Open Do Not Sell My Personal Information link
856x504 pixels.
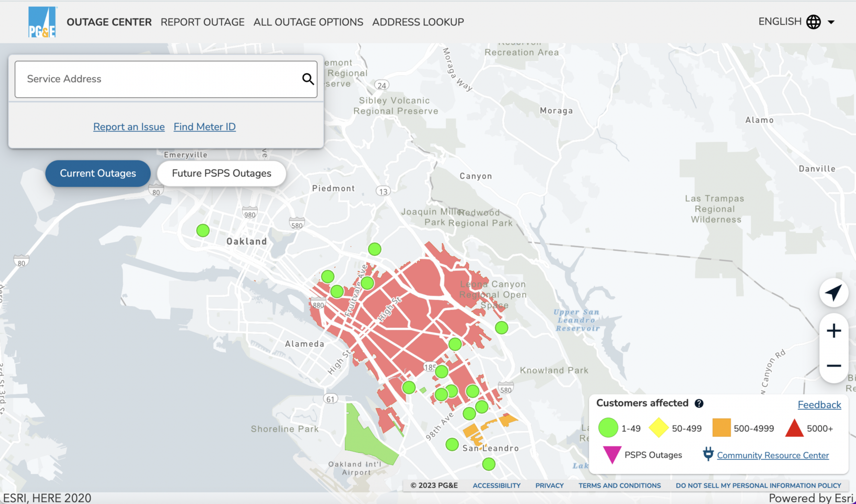pyautogui.click(x=758, y=485)
